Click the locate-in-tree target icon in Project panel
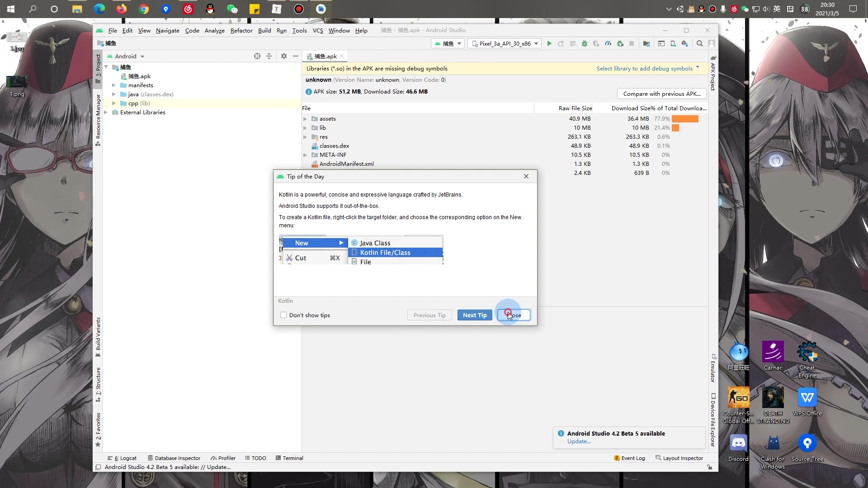Image resolution: width=868 pixels, height=488 pixels. pos(257,56)
